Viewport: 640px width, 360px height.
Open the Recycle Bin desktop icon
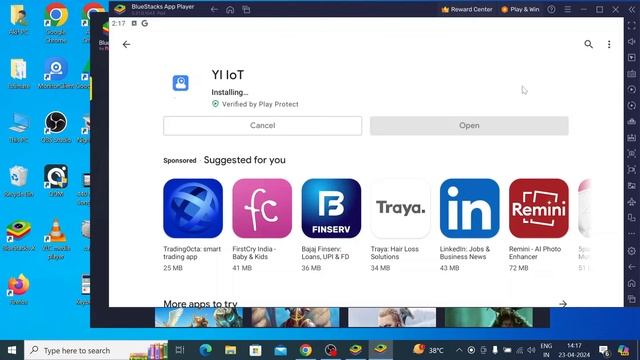click(18, 182)
